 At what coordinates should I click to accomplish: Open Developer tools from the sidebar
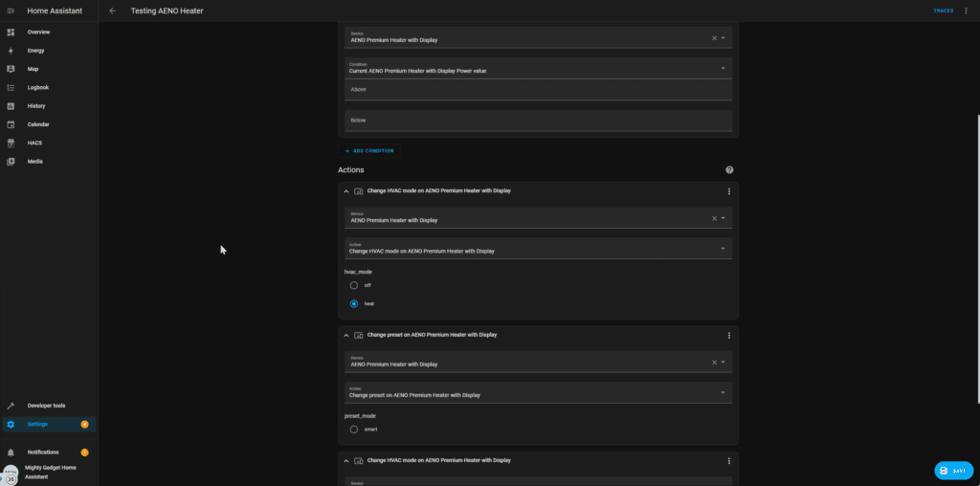point(46,406)
